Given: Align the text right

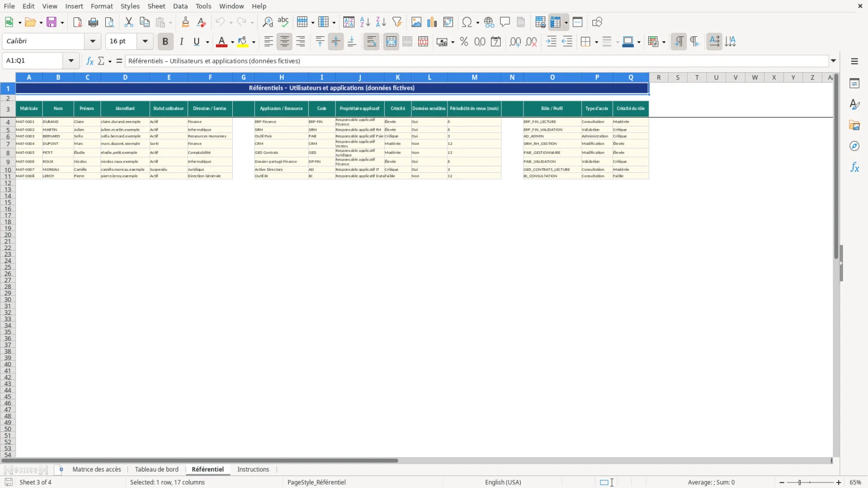Looking at the screenshot, I should (x=301, y=42).
